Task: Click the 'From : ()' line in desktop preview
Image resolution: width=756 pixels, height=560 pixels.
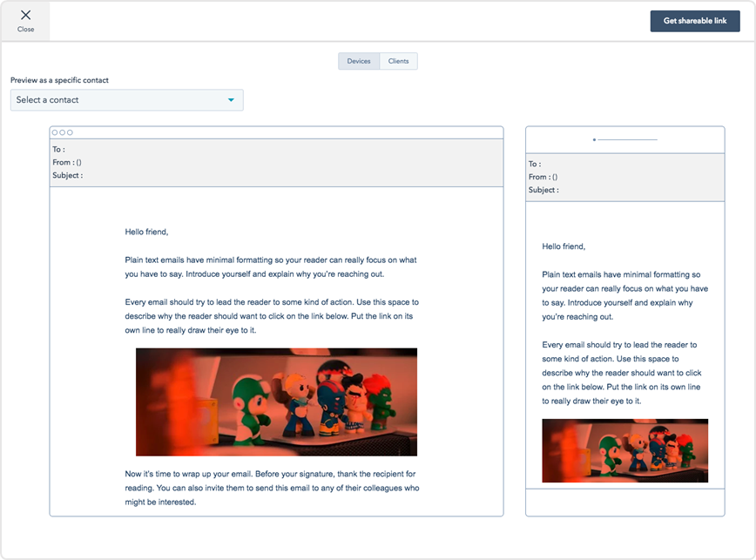Action: tap(67, 162)
